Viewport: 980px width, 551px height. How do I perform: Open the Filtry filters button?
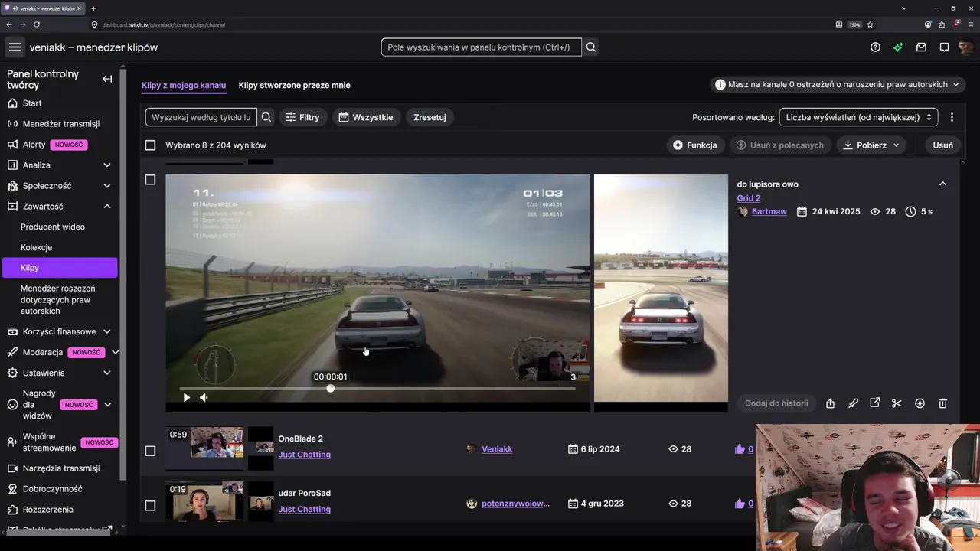point(302,117)
